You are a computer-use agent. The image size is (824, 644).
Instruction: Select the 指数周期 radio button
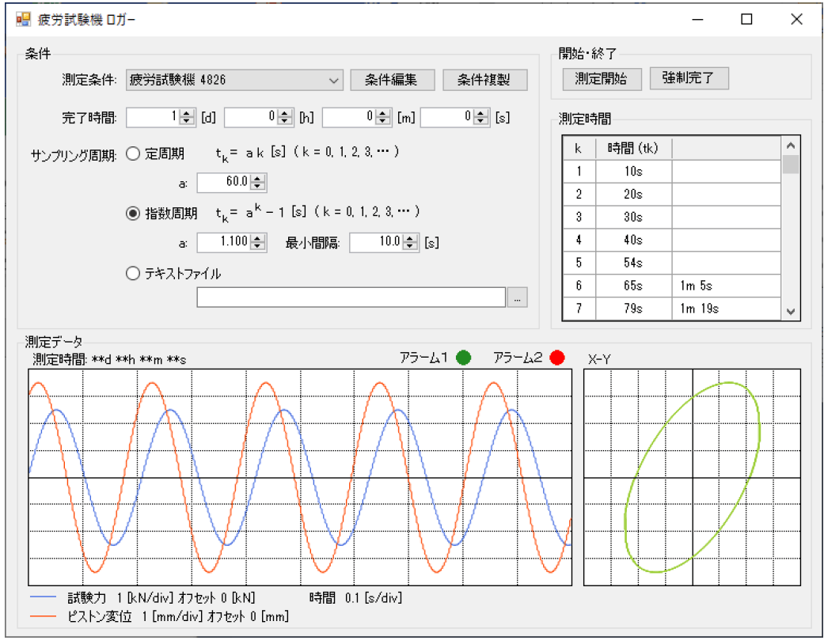click(x=132, y=213)
